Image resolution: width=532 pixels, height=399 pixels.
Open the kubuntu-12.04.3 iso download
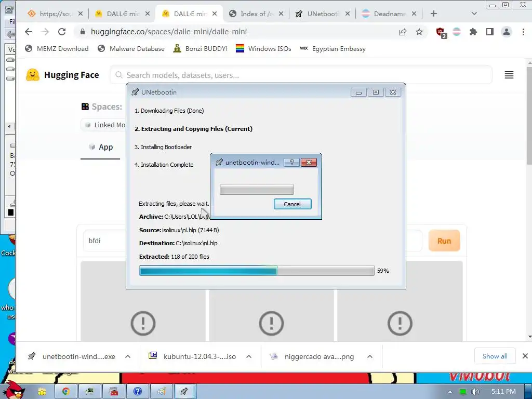(x=193, y=356)
